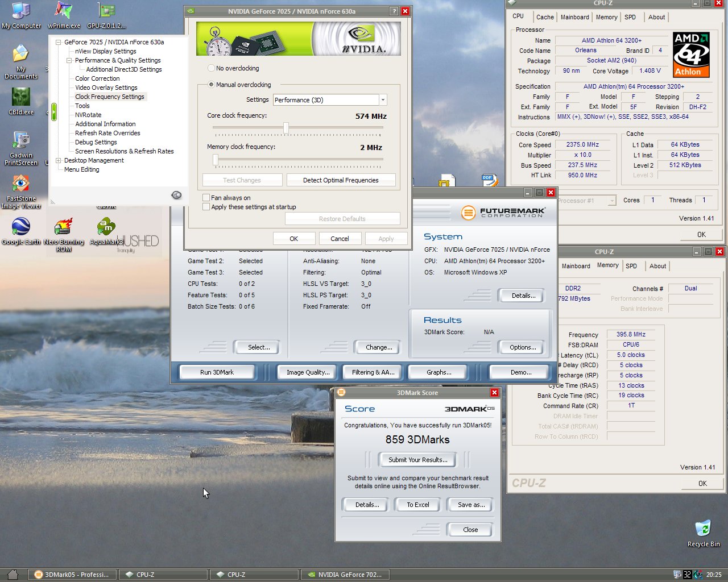Viewport: 728px width, 582px height.
Task: Expand Desktop Management tree node
Action: pyautogui.click(x=59, y=160)
